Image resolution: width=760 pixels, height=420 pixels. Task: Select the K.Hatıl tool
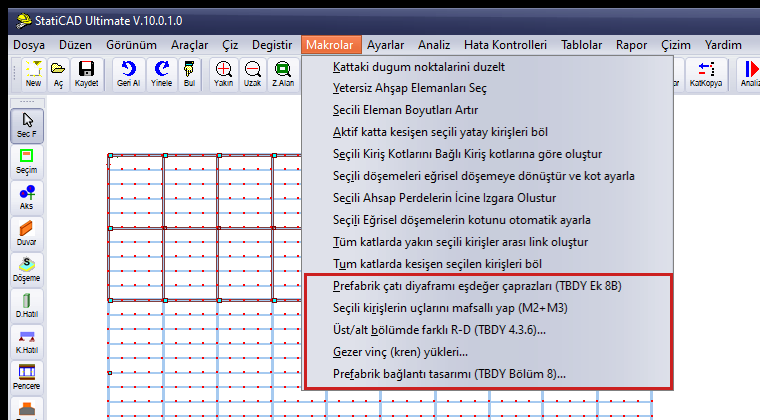click(27, 342)
